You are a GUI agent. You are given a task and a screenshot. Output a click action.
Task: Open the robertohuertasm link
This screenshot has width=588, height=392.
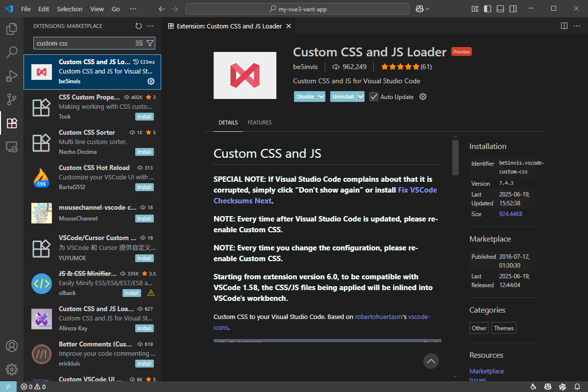[380, 317]
